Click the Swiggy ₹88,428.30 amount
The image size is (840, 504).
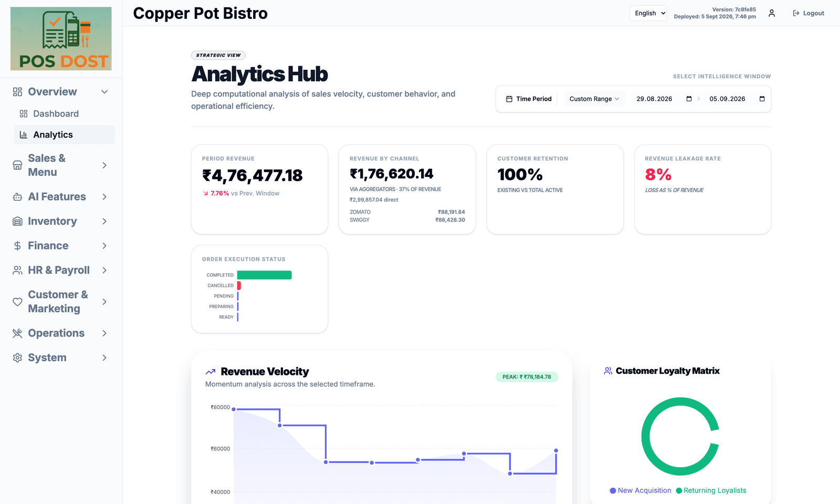coord(450,220)
